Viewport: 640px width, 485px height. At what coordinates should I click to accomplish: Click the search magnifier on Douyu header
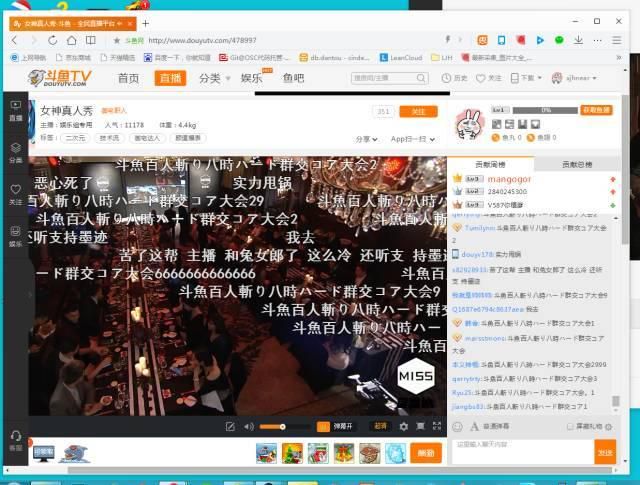click(x=421, y=78)
